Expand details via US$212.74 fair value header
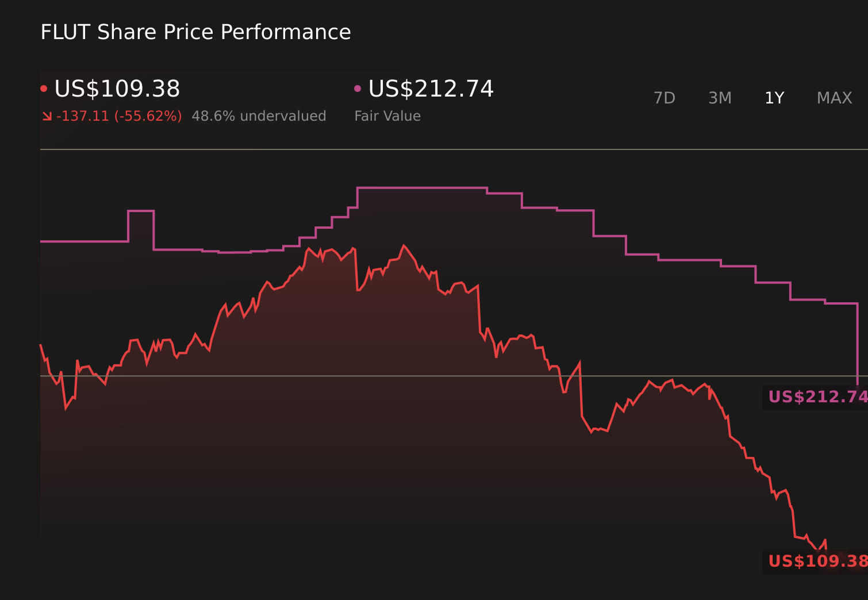The width and height of the screenshot is (868, 600). click(x=431, y=89)
